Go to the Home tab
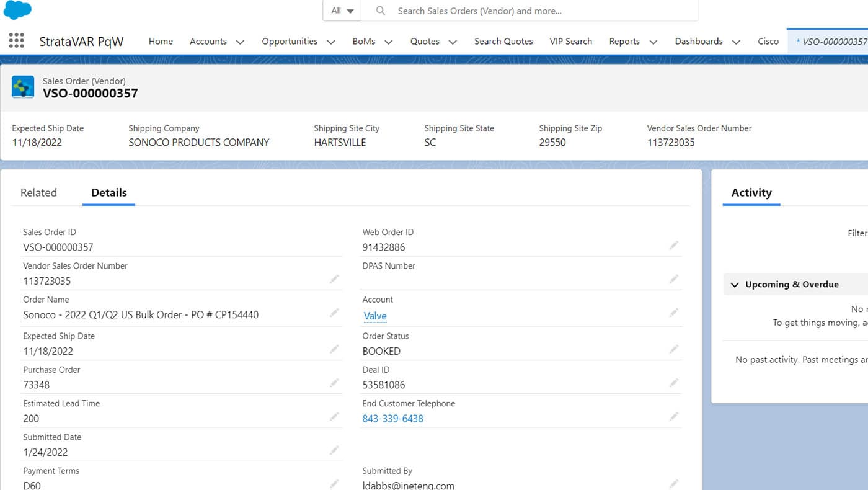The image size is (868, 490). click(x=161, y=41)
